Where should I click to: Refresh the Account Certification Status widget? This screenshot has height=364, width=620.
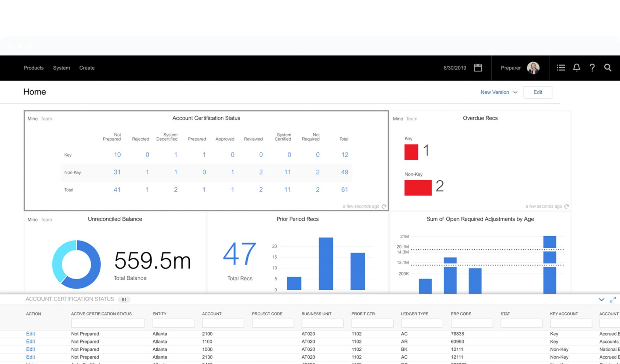pos(384,206)
